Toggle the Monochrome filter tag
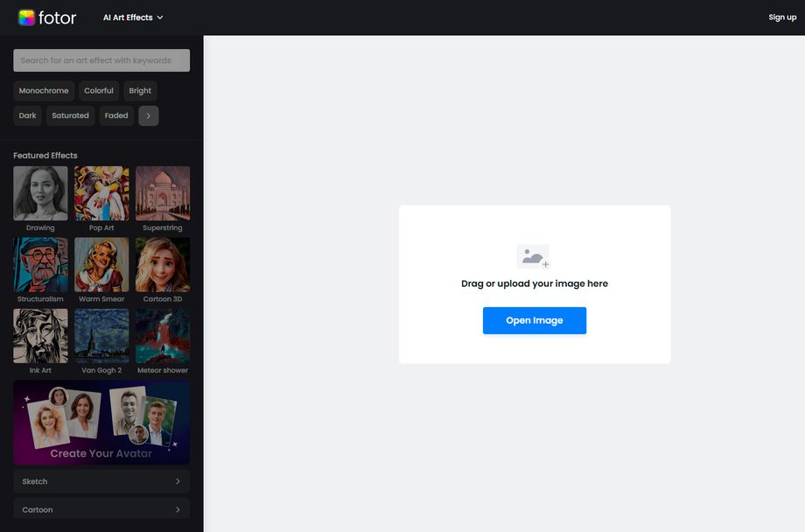Image resolution: width=805 pixels, height=532 pixels. tap(44, 90)
